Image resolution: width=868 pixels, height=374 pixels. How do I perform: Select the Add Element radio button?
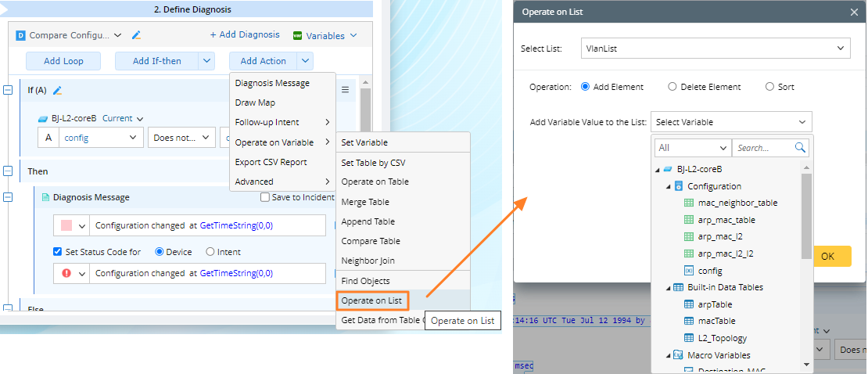(585, 87)
